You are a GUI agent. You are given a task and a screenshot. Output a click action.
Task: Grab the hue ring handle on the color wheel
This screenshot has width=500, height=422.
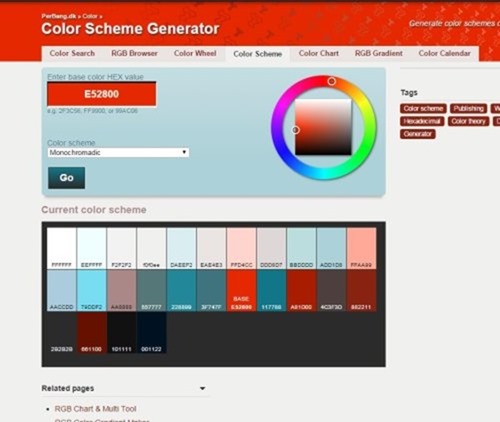tap(331, 81)
